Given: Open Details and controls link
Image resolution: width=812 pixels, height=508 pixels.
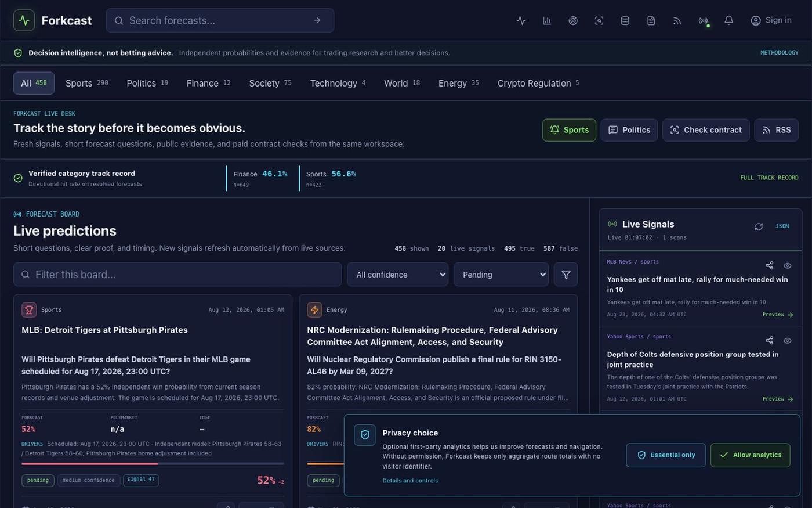Looking at the screenshot, I should (x=410, y=481).
